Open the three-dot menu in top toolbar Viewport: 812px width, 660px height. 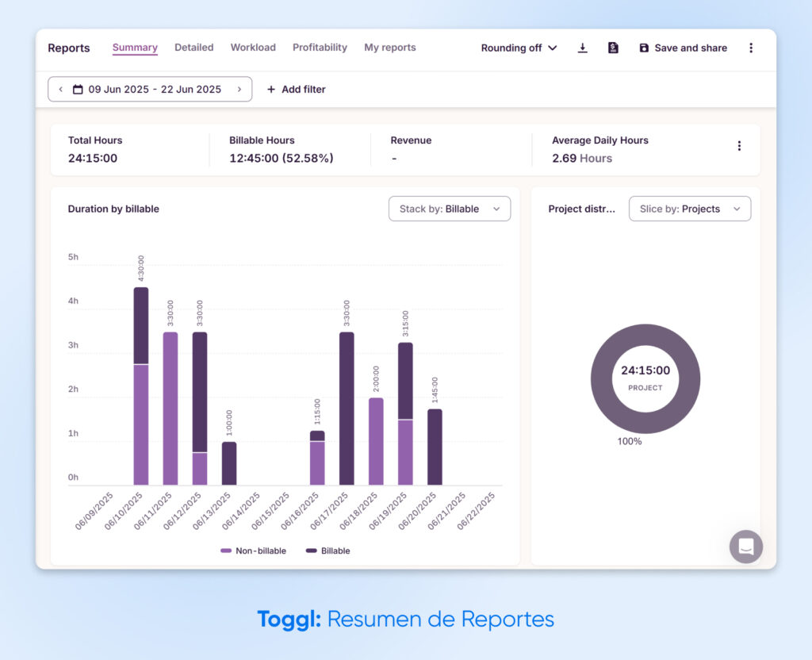[751, 48]
